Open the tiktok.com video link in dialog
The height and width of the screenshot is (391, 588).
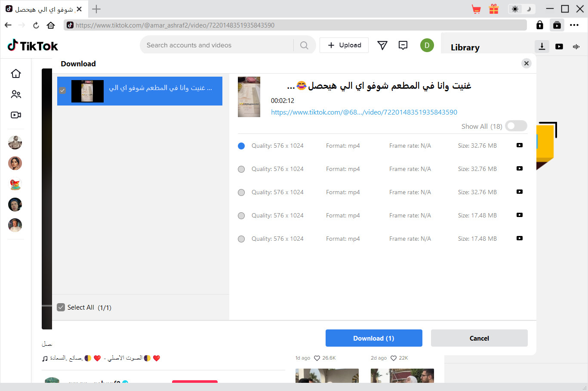(364, 112)
